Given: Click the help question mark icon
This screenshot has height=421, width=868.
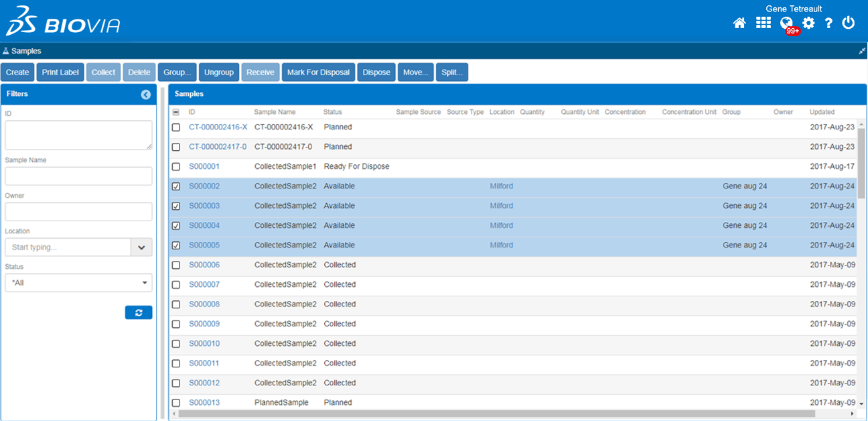Looking at the screenshot, I should click(828, 23).
